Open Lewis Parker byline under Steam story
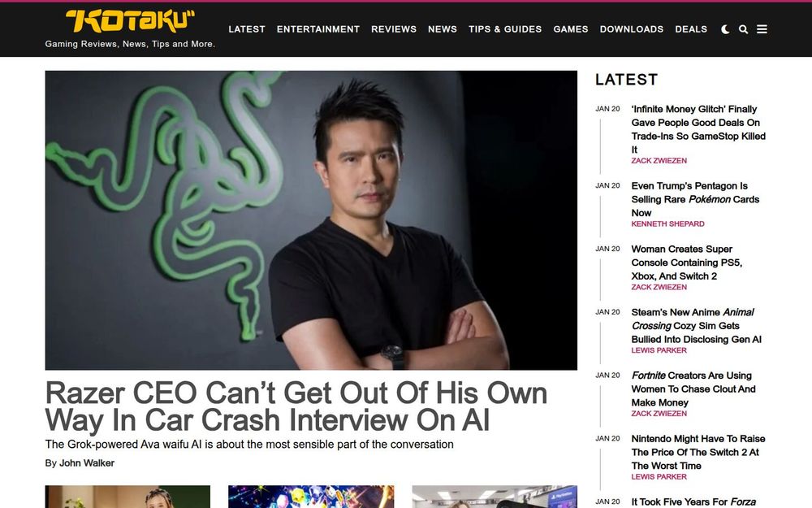812x508 pixels. coord(659,350)
